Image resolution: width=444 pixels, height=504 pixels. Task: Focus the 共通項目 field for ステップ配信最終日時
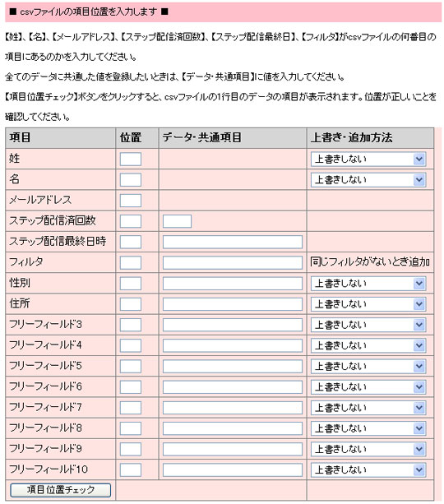point(233,242)
